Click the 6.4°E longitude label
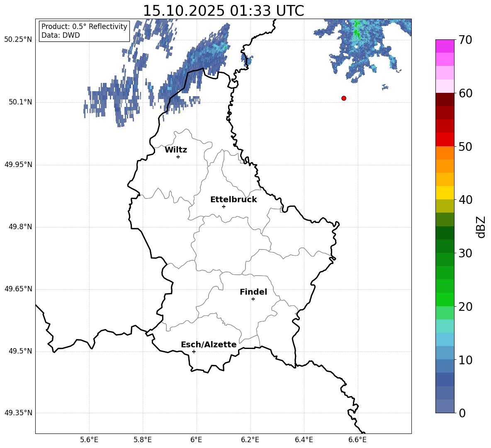 [304, 440]
